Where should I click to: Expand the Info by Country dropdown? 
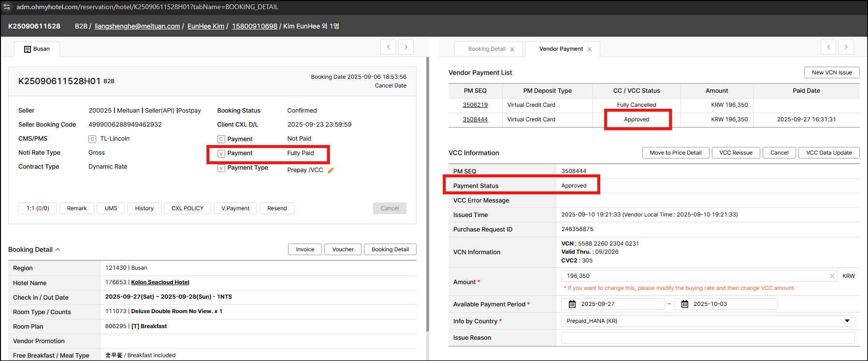847,321
